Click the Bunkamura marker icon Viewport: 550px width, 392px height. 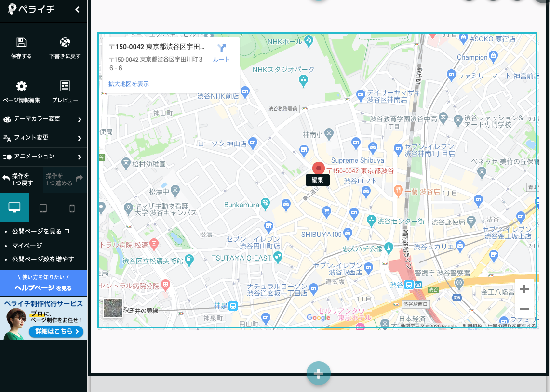click(x=266, y=204)
